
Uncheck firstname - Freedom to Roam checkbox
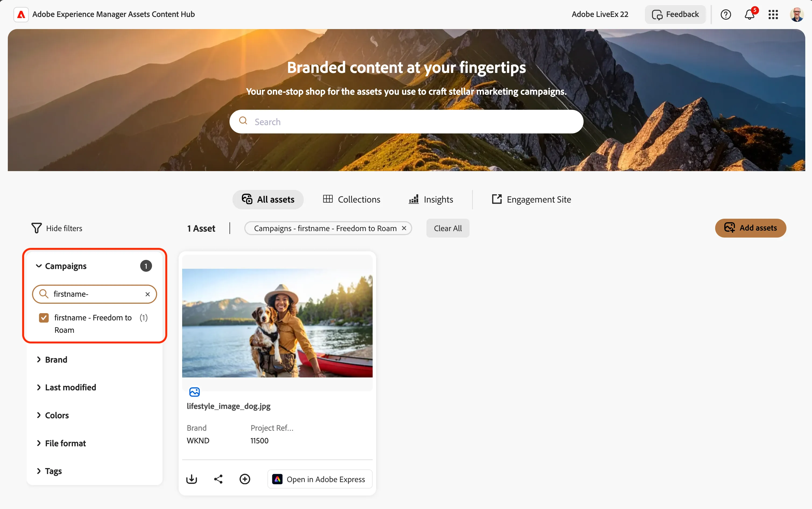click(x=44, y=317)
